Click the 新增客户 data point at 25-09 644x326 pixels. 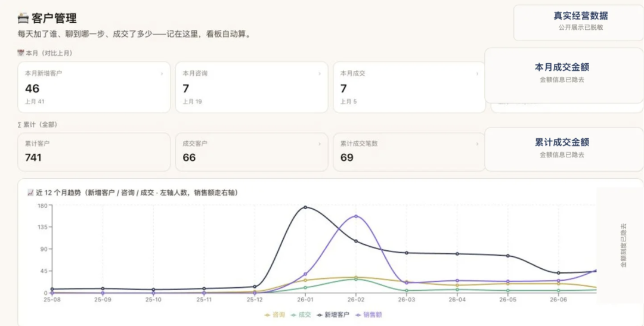coord(103,288)
